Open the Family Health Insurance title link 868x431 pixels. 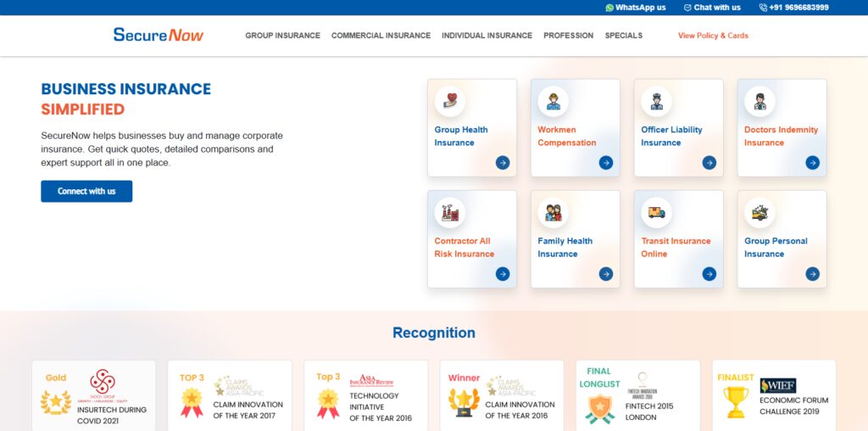click(x=565, y=248)
